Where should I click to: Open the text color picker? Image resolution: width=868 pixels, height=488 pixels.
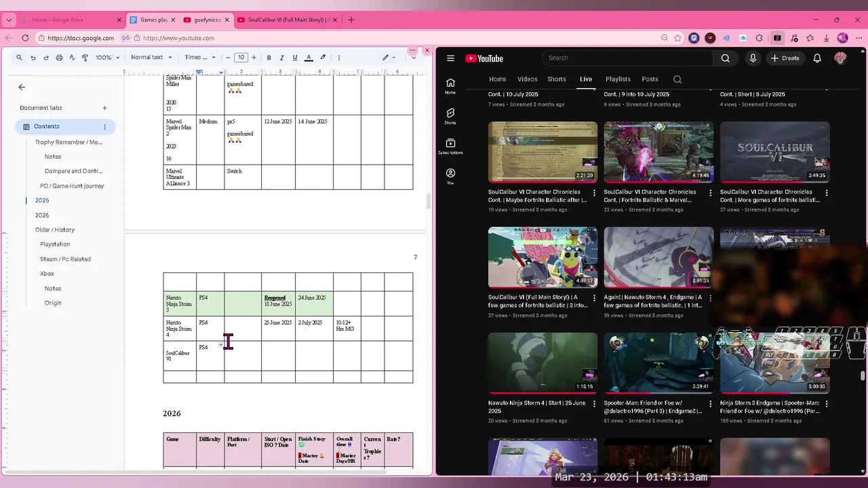coord(309,58)
